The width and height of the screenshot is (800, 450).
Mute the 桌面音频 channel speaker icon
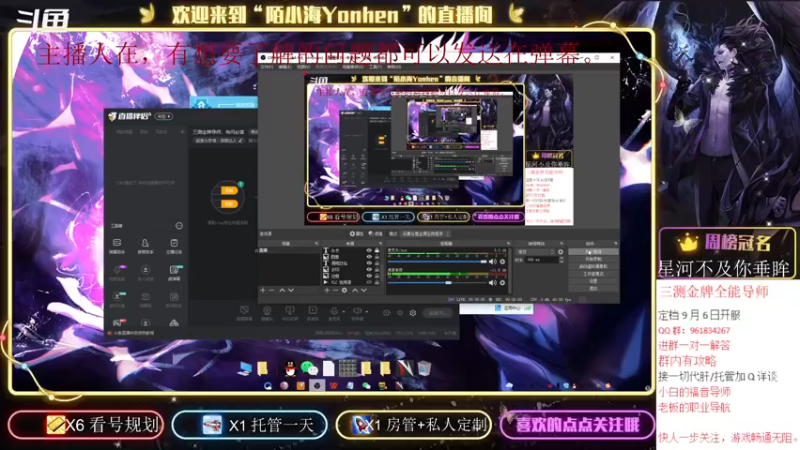click(493, 282)
